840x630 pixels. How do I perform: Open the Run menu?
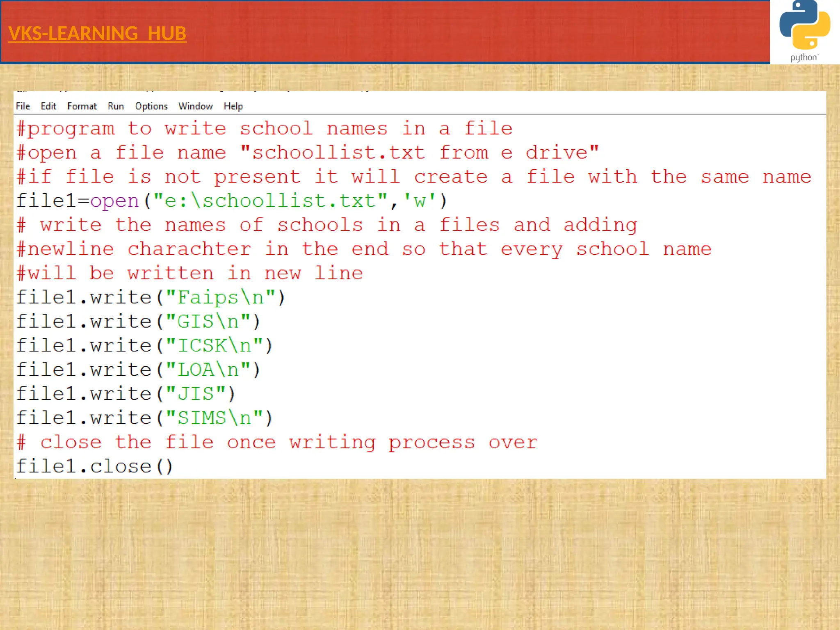(x=116, y=106)
